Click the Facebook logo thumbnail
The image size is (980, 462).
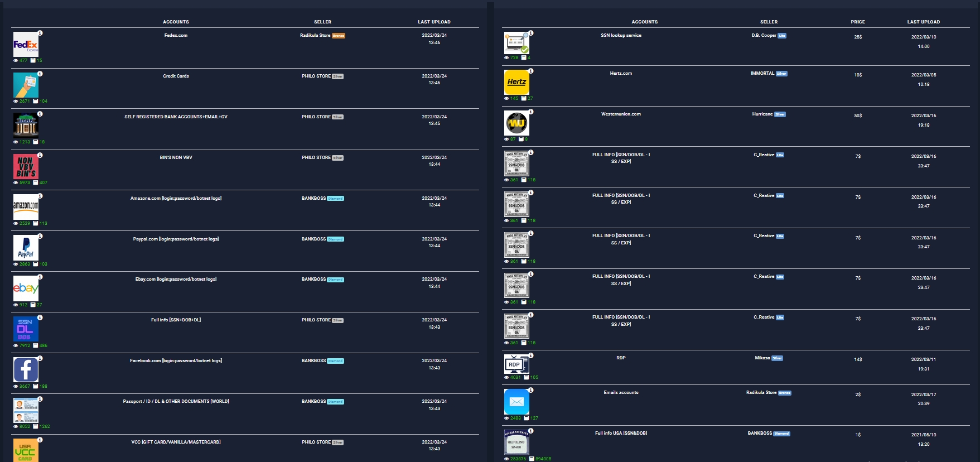[26, 370]
